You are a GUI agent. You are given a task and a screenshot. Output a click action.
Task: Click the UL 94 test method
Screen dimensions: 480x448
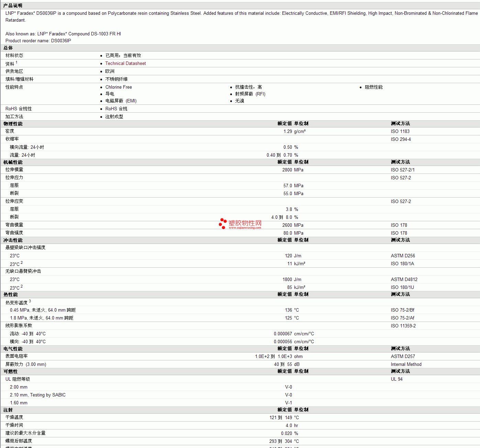397,379
